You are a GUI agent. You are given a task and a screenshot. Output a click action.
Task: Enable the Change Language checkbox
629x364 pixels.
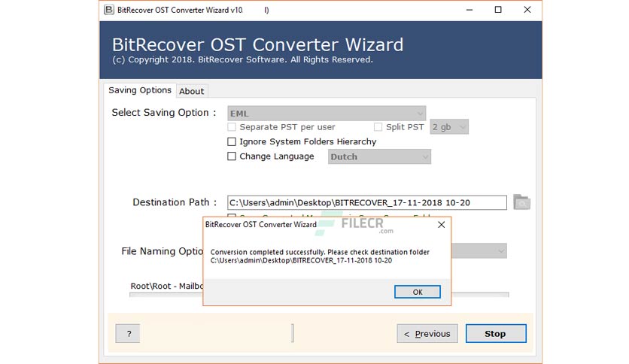(232, 156)
